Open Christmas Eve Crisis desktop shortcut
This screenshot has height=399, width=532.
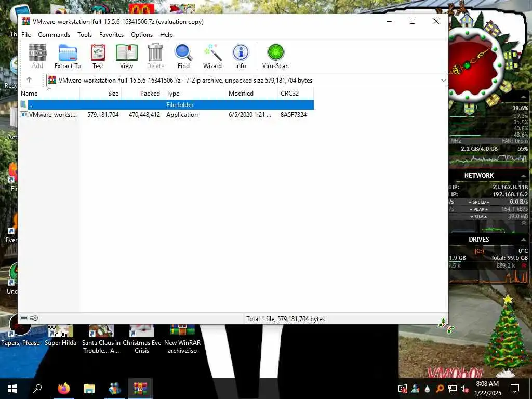point(142,339)
